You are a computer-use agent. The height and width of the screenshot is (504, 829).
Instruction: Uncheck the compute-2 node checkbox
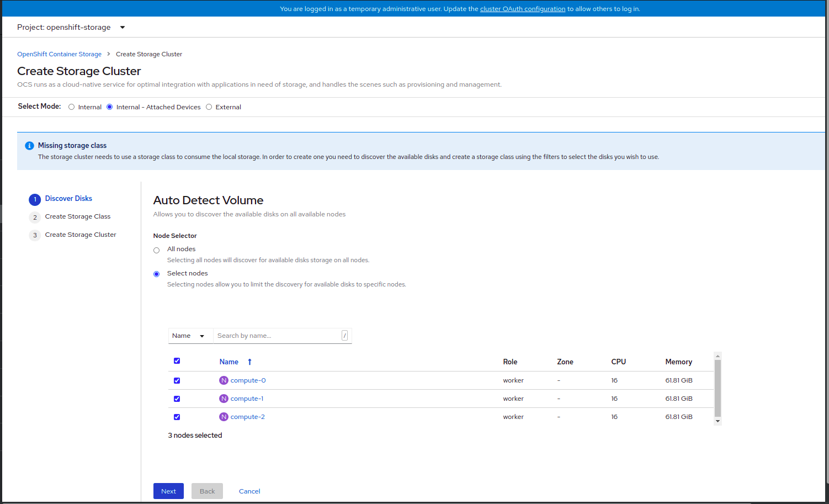pyautogui.click(x=177, y=417)
